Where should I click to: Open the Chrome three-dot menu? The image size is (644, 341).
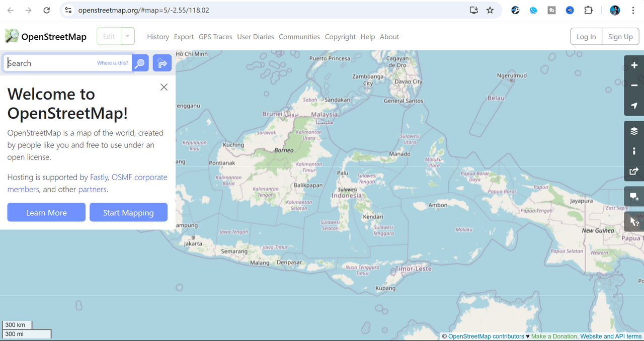tap(633, 10)
